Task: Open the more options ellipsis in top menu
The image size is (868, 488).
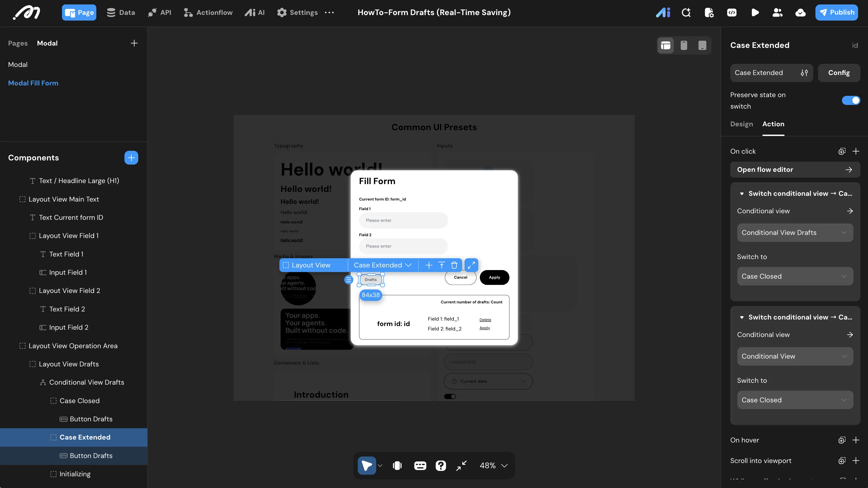Action: tap(329, 12)
